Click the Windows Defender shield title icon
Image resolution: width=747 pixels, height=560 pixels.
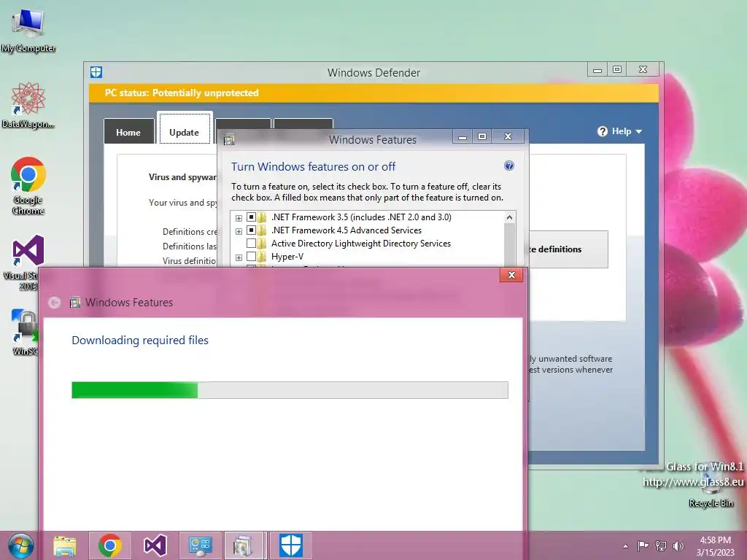[x=96, y=72]
